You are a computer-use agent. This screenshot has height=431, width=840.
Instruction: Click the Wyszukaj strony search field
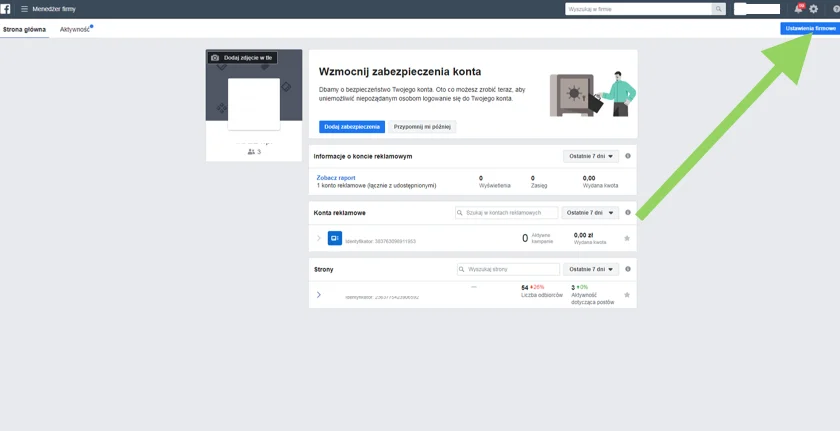(508, 269)
